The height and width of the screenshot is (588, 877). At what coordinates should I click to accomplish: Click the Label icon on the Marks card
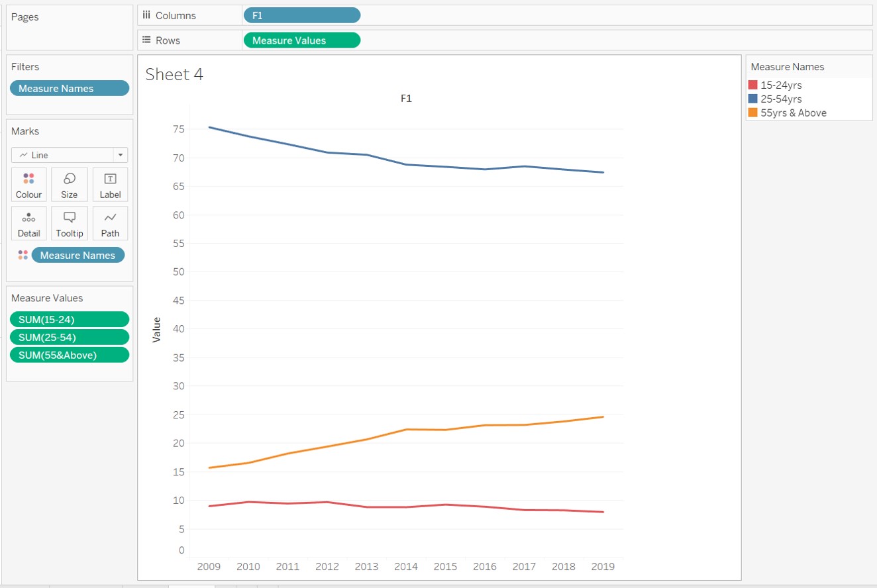click(x=110, y=184)
